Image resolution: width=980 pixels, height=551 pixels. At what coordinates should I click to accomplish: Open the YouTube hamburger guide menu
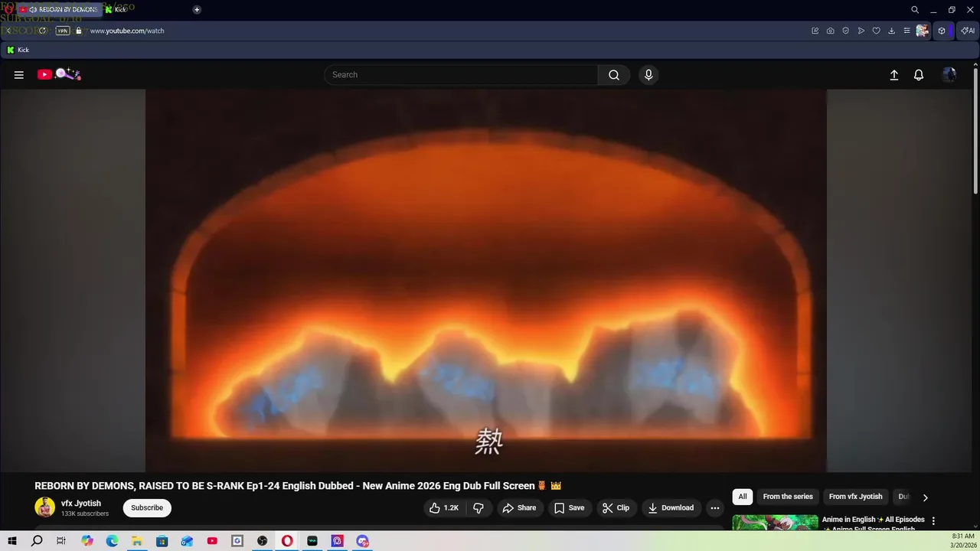coord(19,75)
